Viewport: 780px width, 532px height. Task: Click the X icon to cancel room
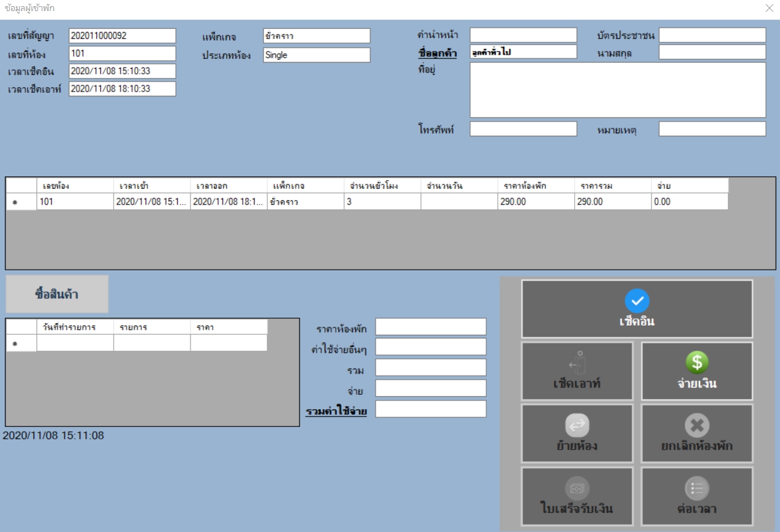click(696, 425)
